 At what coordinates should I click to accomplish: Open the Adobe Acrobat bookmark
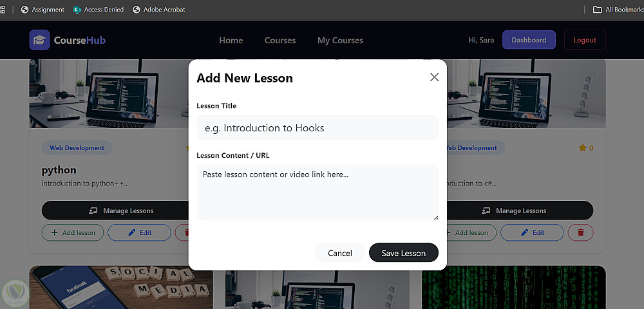tap(159, 10)
